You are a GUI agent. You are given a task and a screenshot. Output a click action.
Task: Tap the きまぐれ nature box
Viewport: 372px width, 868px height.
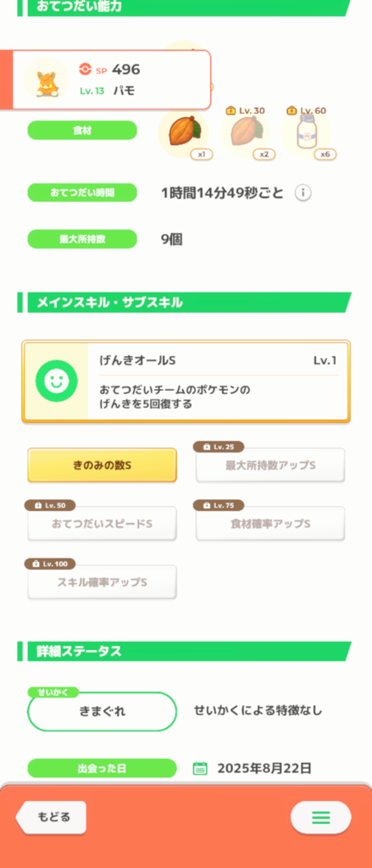point(102,711)
